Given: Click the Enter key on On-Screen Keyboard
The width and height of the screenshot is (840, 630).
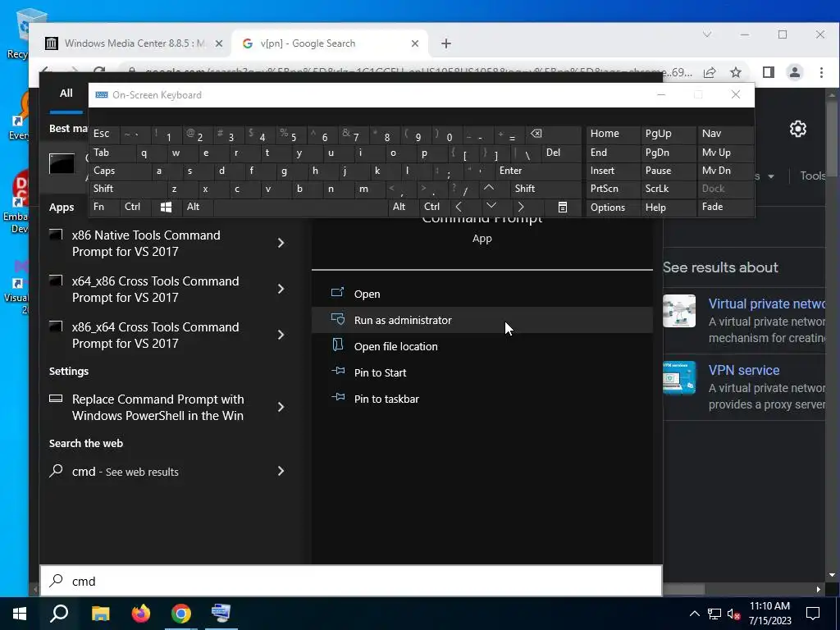Looking at the screenshot, I should (538, 171).
